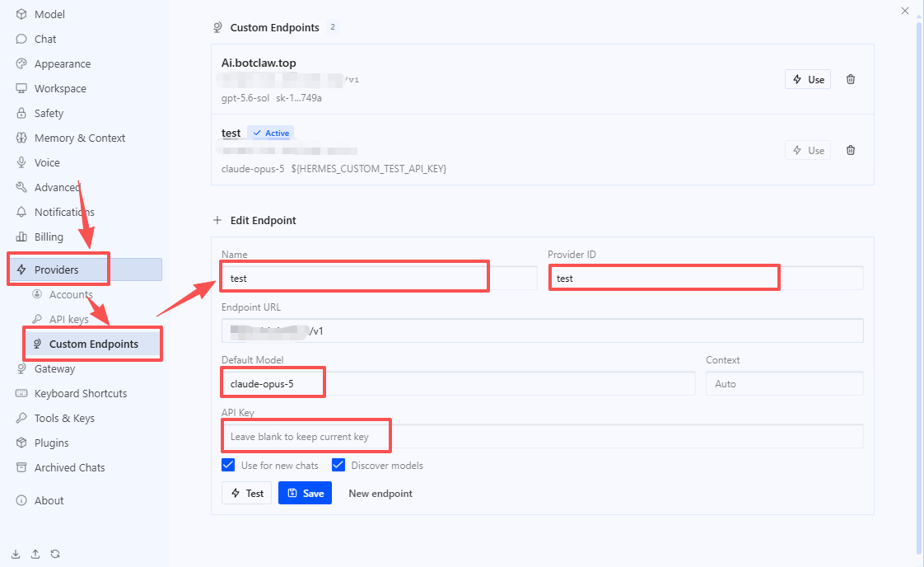This screenshot has height=567, width=924.
Task: Select the Providers section
Action: pyautogui.click(x=86, y=269)
